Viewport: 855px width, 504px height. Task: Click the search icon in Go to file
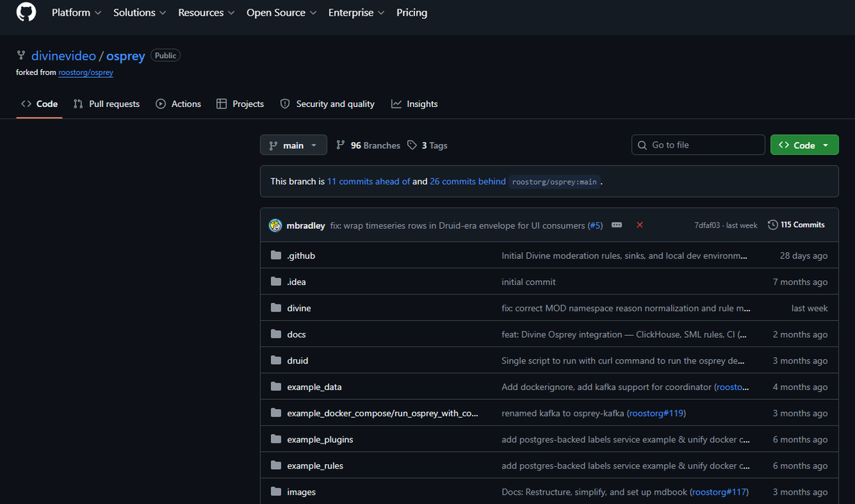click(642, 145)
